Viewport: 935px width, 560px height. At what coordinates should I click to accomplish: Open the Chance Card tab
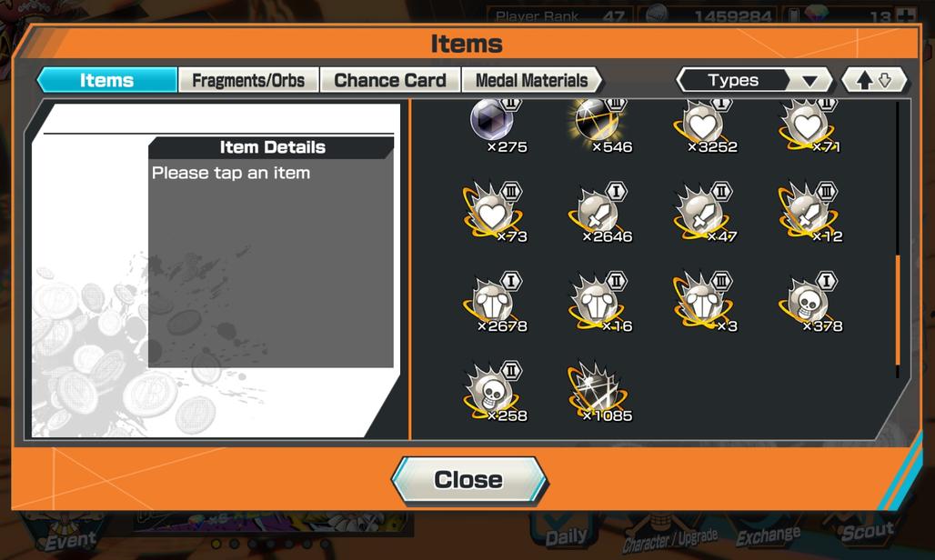[390, 80]
